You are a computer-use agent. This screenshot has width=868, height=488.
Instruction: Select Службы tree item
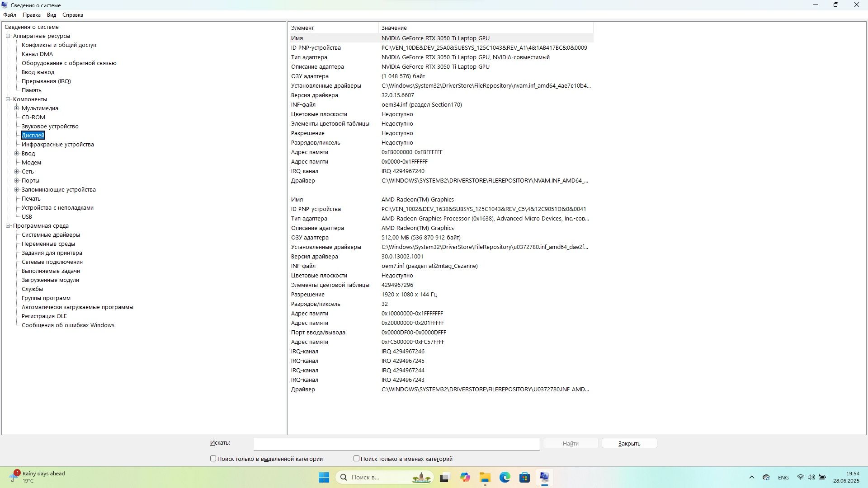click(x=32, y=289)
